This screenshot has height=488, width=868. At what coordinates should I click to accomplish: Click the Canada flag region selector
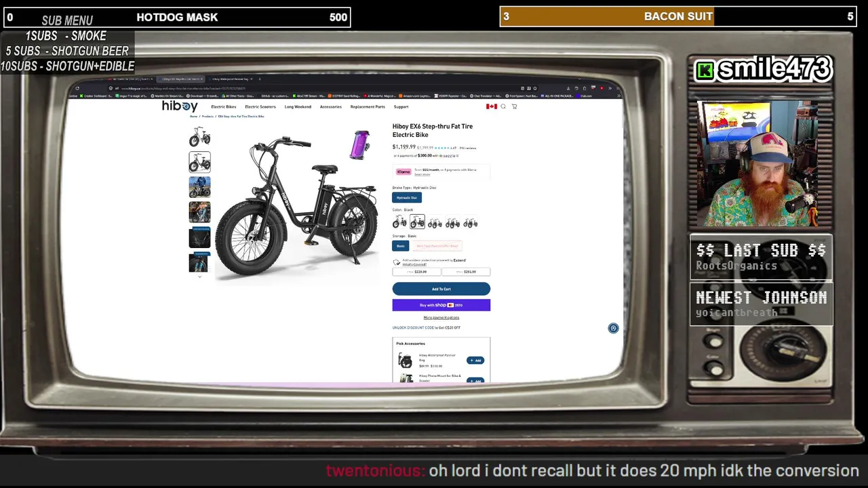(x=492, y=106)
